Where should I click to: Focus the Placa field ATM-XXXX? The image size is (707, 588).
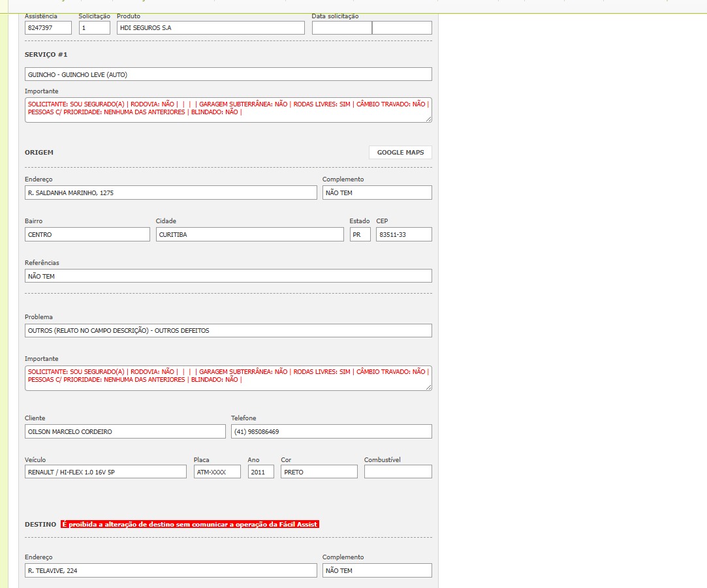(217, 472)
